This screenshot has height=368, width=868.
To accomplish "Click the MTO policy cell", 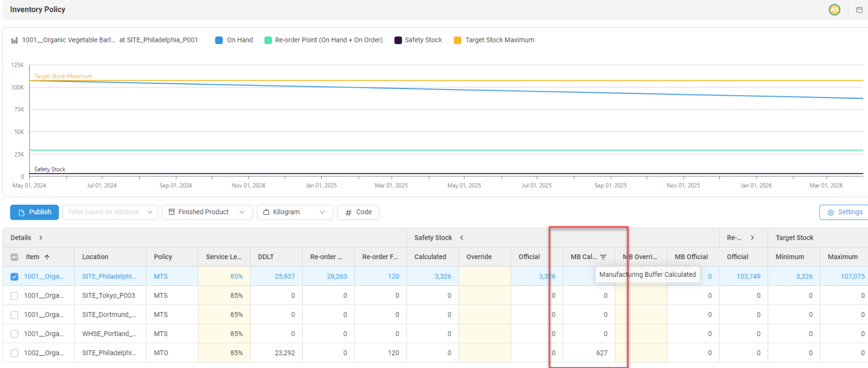I will tap(172, 353).
